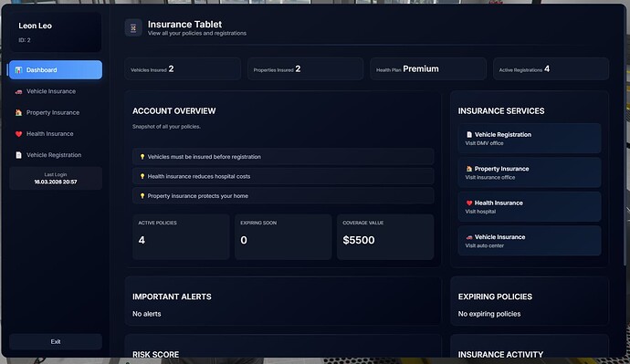
Task: Open the Property Insurance service card
Action: click(x=530, y=172)
